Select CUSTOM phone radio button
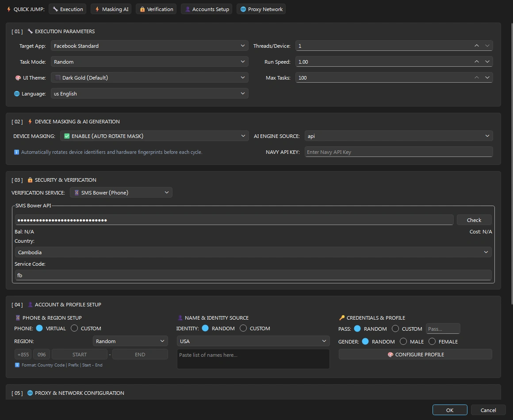Screen dimensions: 513x420 pos(74,328)
